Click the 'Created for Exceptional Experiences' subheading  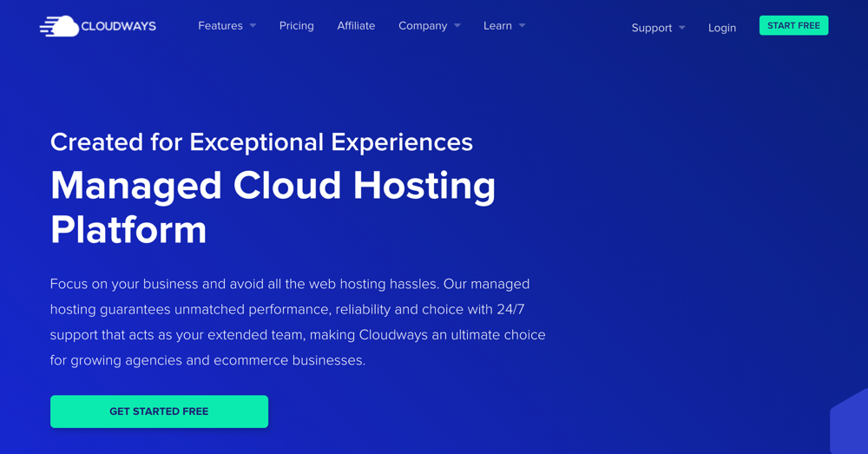261,142
